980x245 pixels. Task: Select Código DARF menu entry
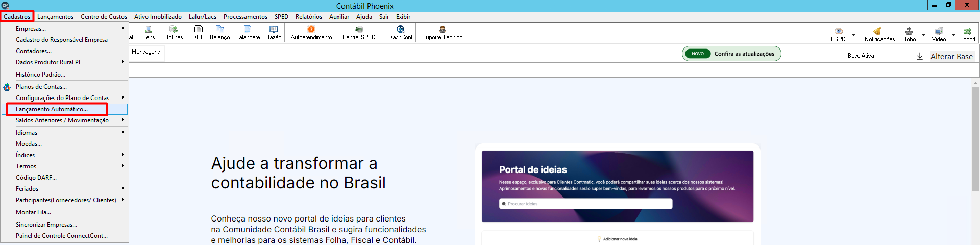(65, 178)
